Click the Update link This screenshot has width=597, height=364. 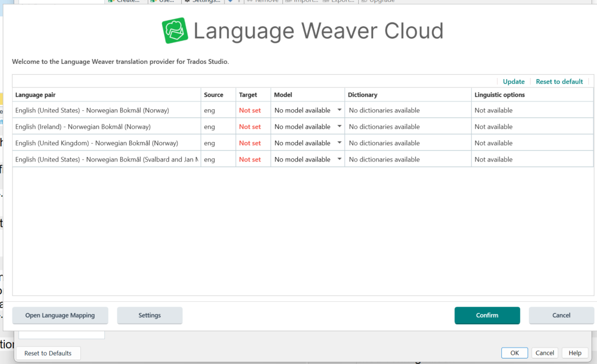(513, 81)
